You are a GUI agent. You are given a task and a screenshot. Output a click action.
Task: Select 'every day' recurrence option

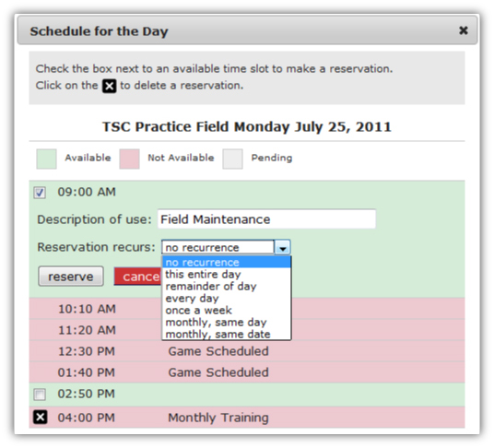click(226, 298)
